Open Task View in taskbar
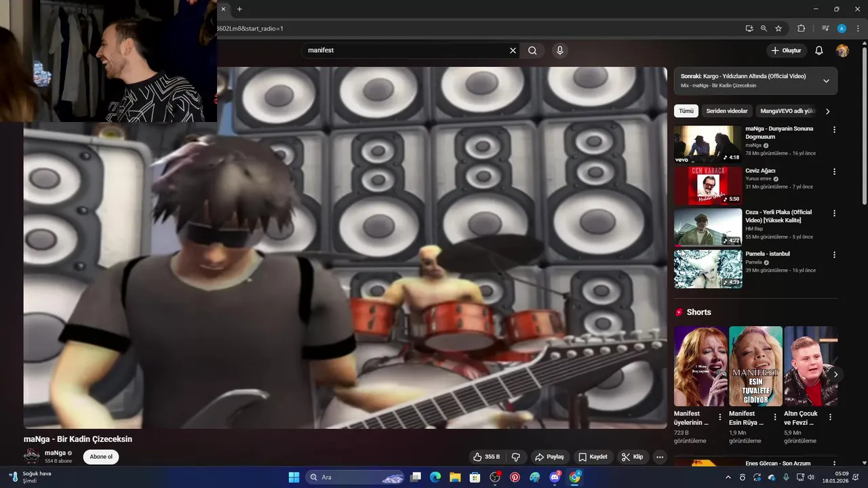The width and height of the screenshot is (868, 488). tap(416, 477)
